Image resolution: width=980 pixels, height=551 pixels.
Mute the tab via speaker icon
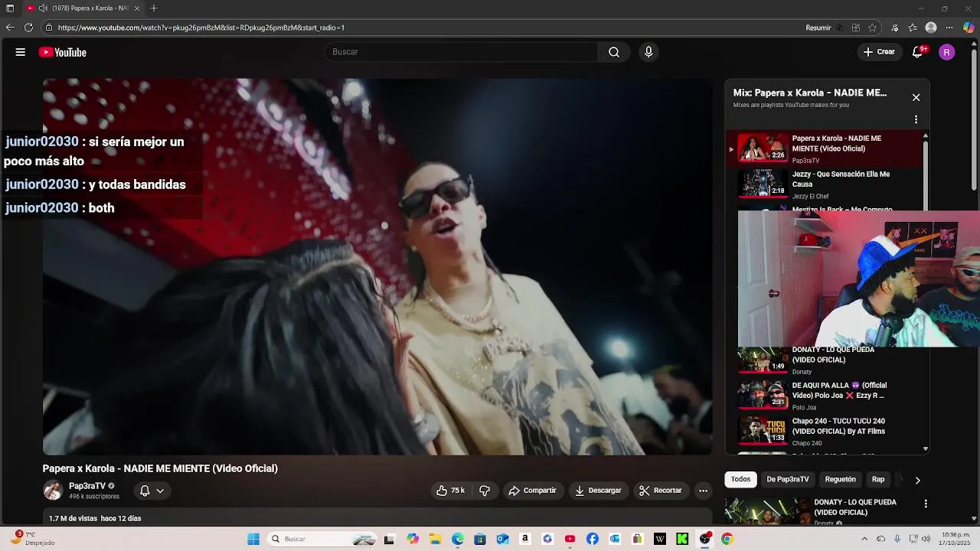(x=43, y=8)
